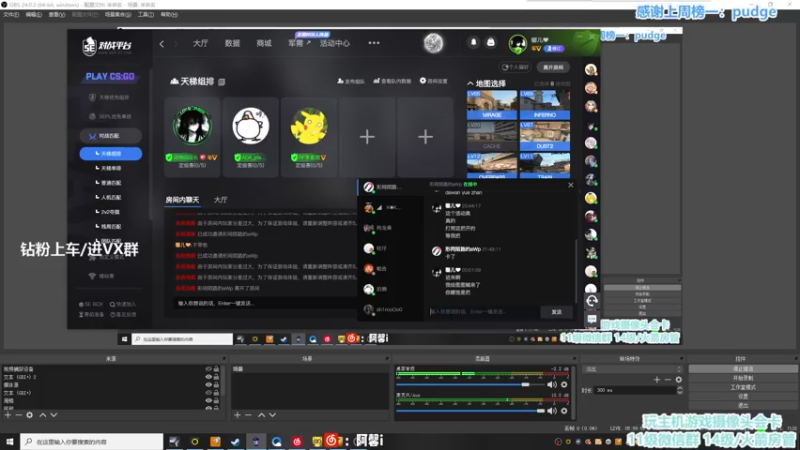This screenshot has height=450, width=800.
Task: Adjust transition duration stepper arrows
Action: click(x=680, y=390)
